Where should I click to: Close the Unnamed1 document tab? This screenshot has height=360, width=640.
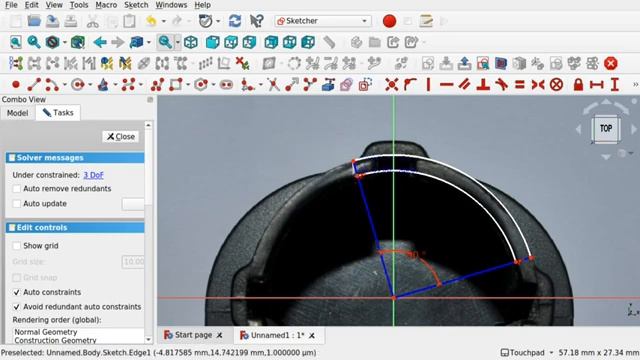(312, 336)
